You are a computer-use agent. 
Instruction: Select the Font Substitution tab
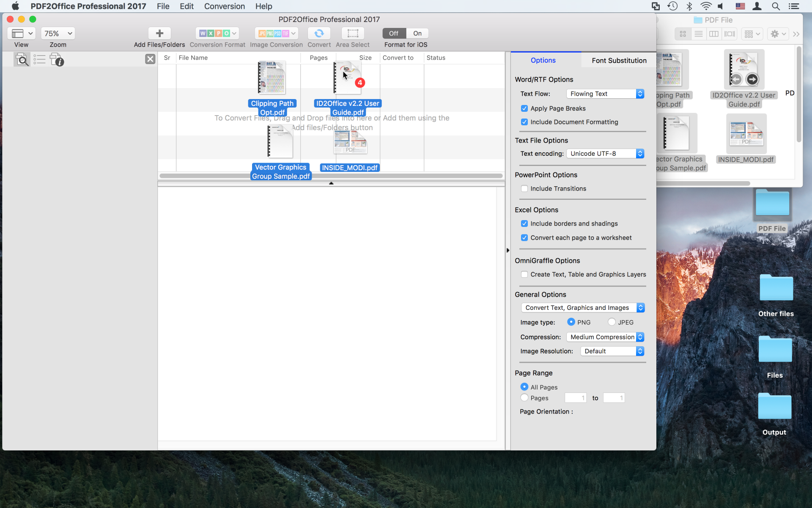click(619, 60)
